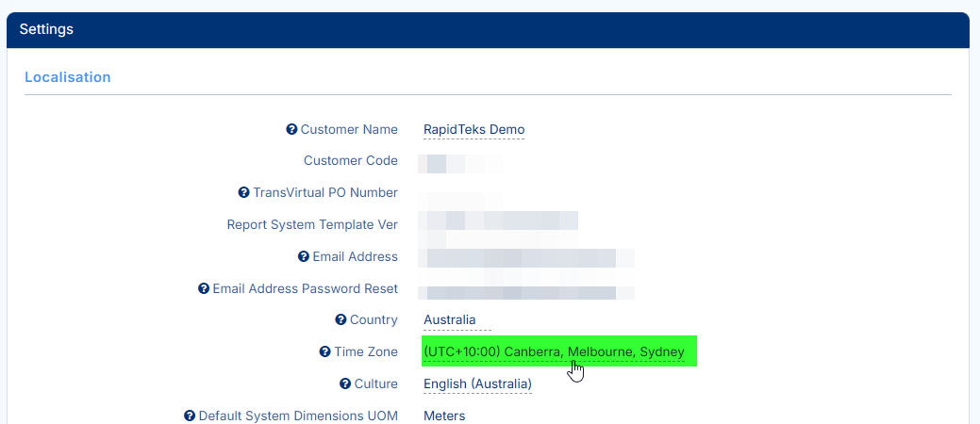This screenshot has width=980, height=424.
Task: Click the blurred Customer Code value
Action: pos(460,162)
